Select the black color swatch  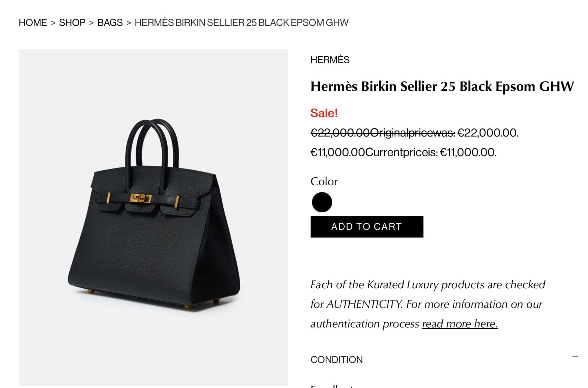click(322, 202)
